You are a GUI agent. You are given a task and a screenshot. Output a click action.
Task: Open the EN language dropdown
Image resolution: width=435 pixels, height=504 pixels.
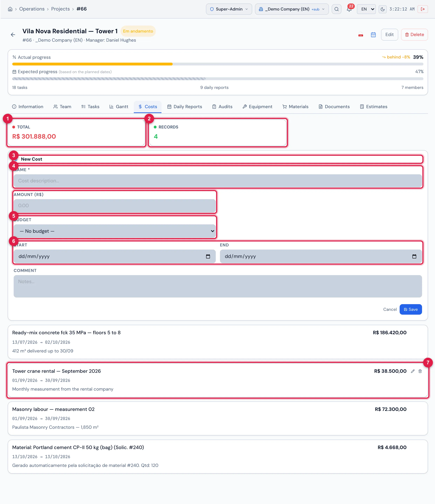(366, 9)
